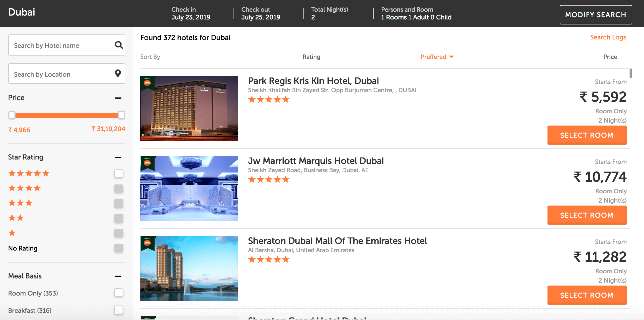Image resolution: width=644 pixels, height=320 pixels.
Task: Enable the Room Only meal filter
Action: tap(119, 292)
